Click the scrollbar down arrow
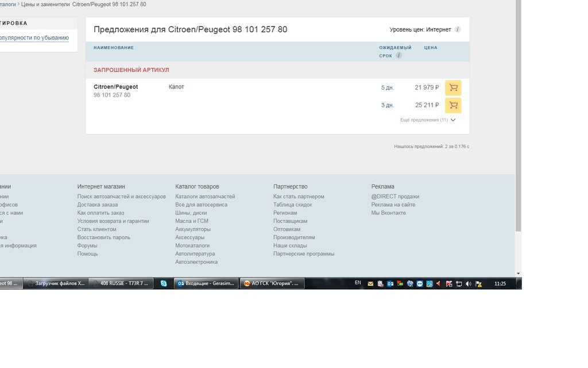The width and height of the screenshot is (588, 368). tap(519, 274)
